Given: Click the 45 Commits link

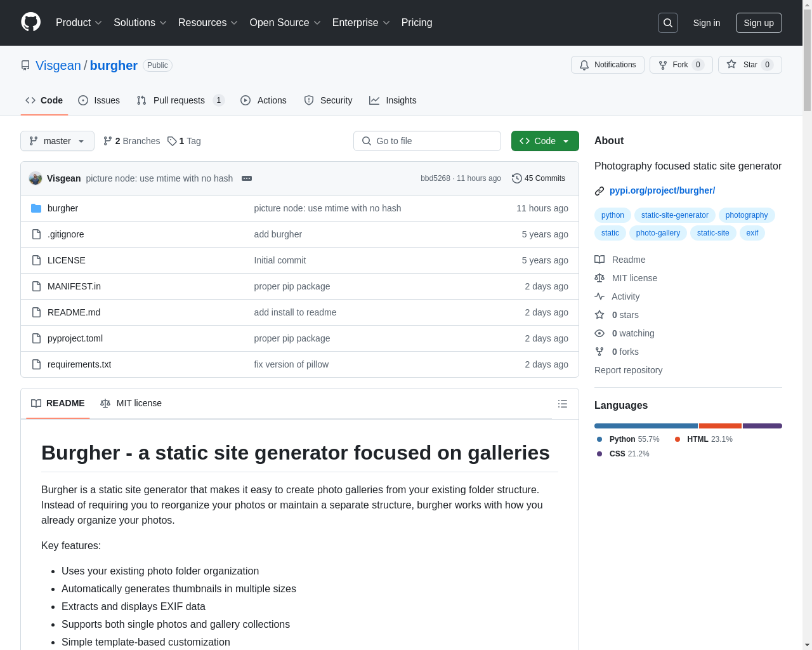Looking at the screenshot, I should (539, 178).
